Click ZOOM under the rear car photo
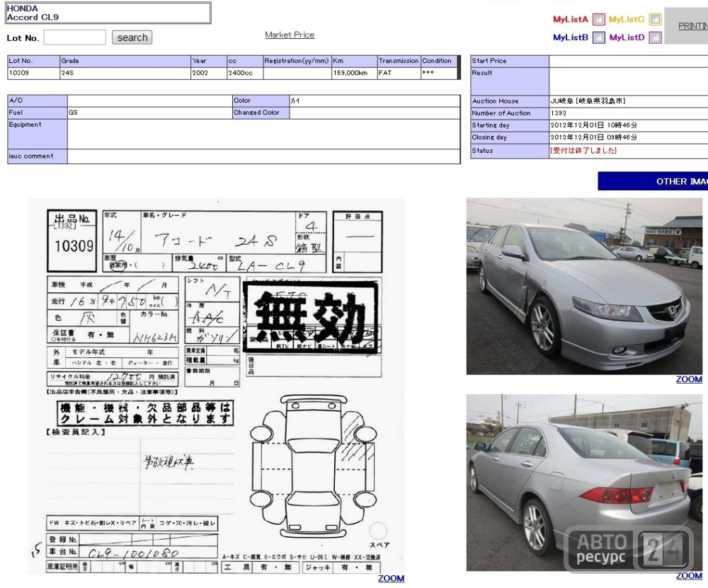The width and height of the screenshot is (708, 588). (x=689, y=576)
